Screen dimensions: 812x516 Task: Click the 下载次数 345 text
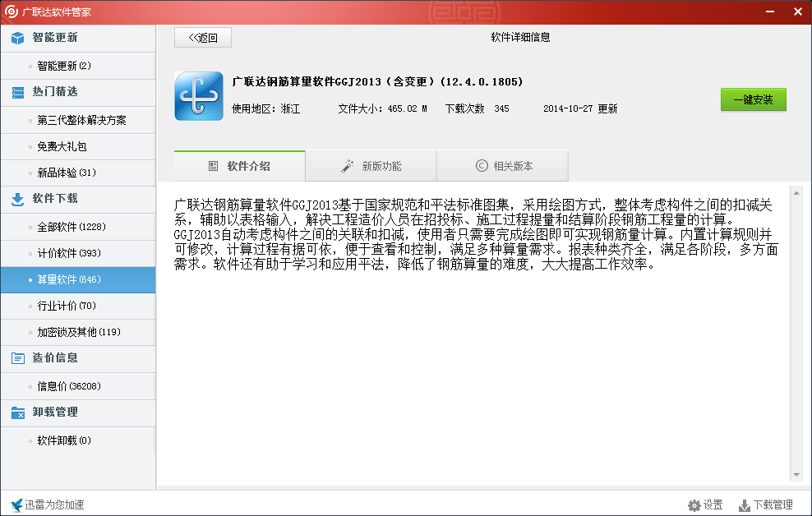pyautogui.click(x=477, y=108)
